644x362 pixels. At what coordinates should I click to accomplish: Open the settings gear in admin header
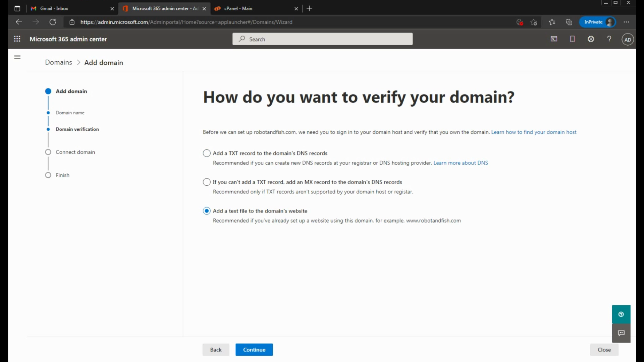tap(591, 39)
